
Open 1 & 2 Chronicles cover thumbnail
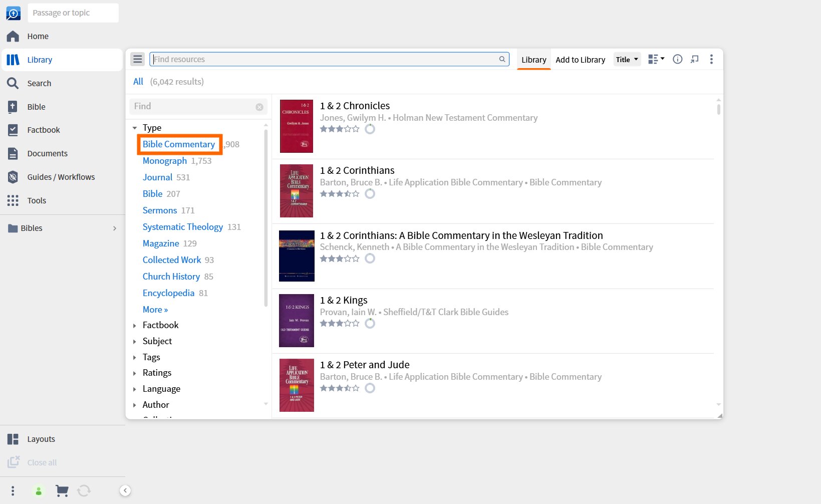pyautogui.click(x=297, y=126)
